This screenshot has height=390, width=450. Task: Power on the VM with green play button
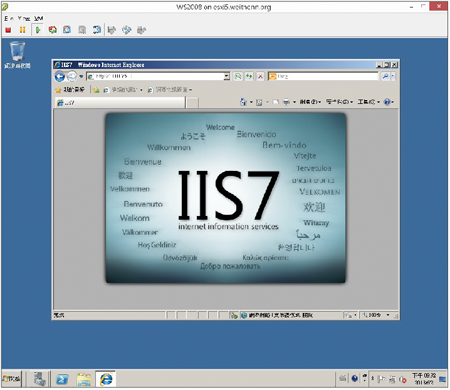[38, 30]
